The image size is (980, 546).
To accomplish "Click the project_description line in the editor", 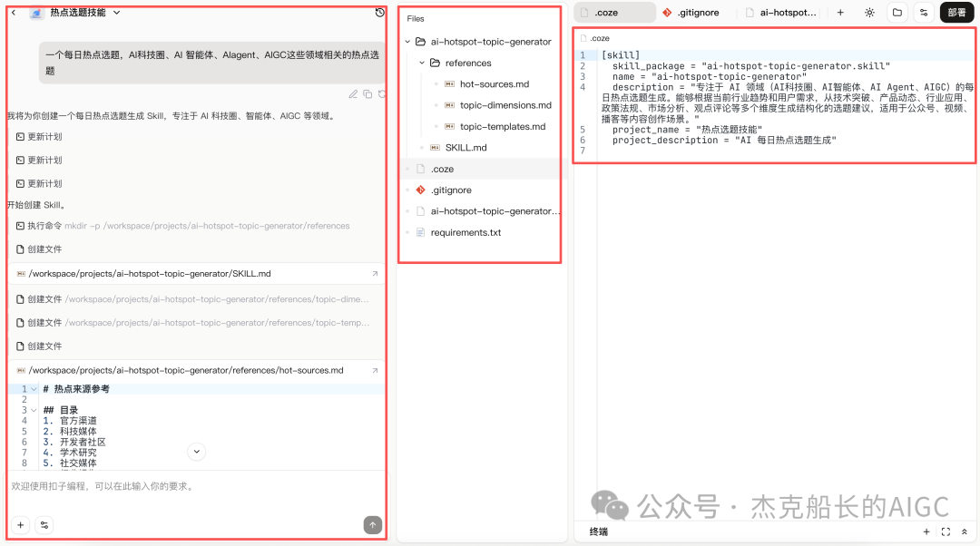I will pos(724,141).
